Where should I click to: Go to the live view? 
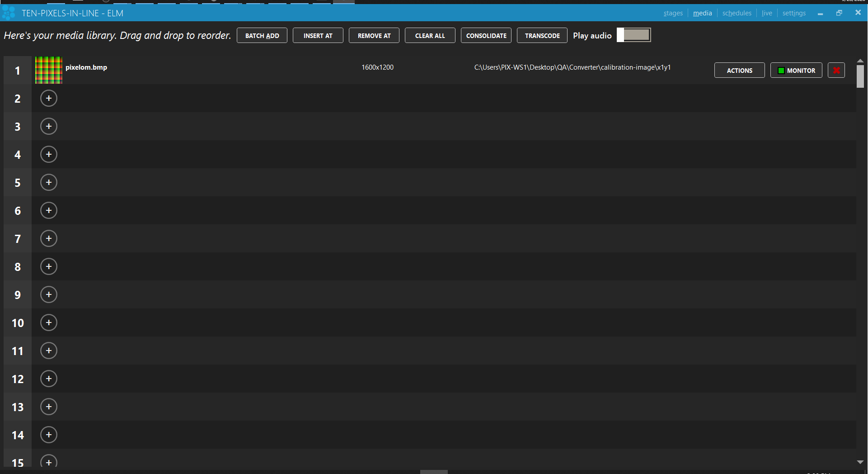click(767, 13)
